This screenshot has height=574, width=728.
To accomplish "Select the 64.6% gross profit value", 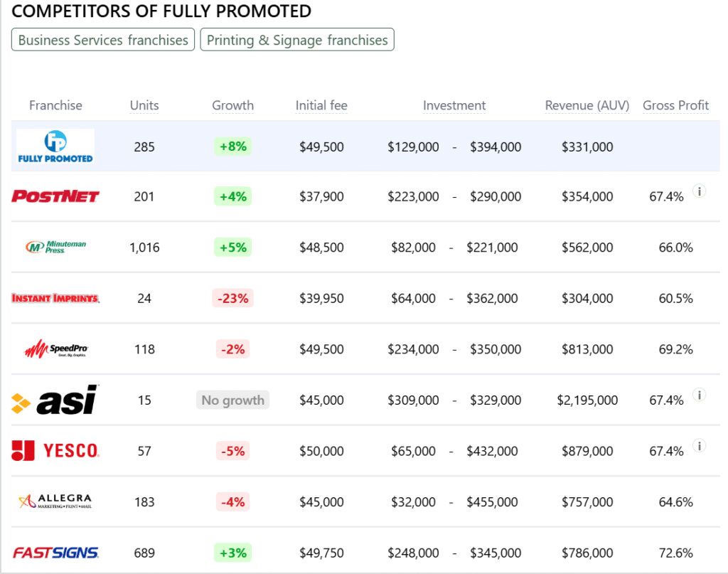I will [675, 502].
